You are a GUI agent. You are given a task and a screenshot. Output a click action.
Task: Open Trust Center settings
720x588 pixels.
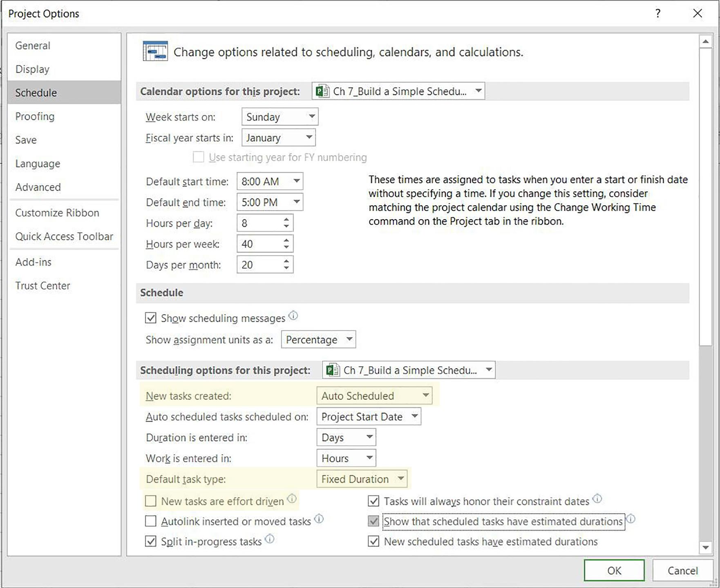tap(64, 286)
